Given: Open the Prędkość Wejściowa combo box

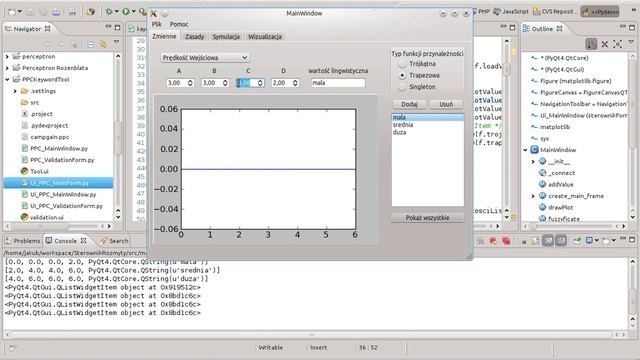Looking at the screenshot, I should click(x=204, y=58).
